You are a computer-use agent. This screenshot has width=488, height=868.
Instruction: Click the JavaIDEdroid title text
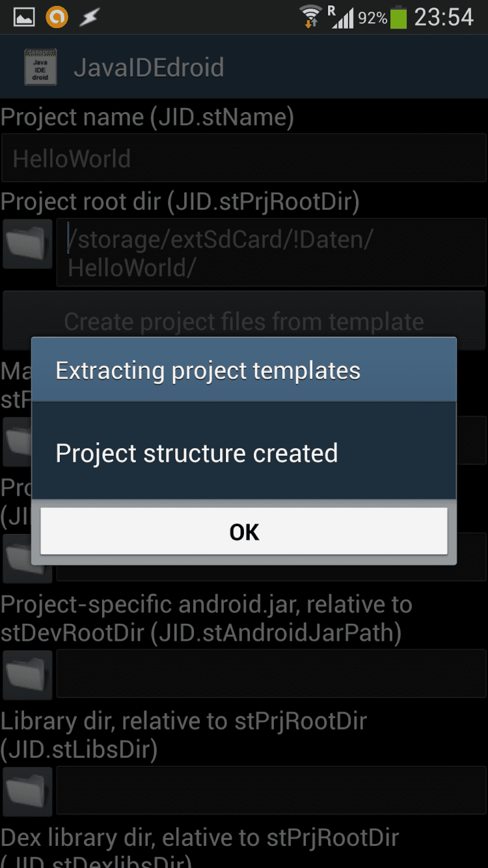(x=149, y=68)
